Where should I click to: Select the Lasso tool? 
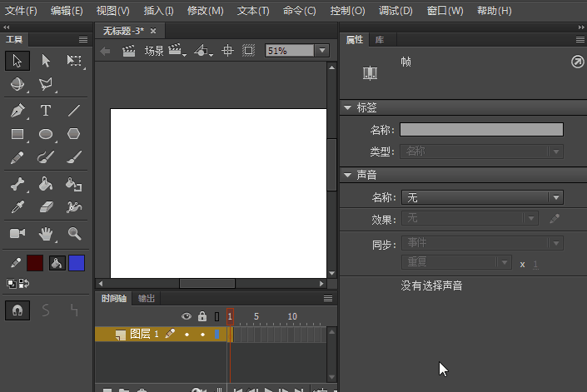[46, 84]
